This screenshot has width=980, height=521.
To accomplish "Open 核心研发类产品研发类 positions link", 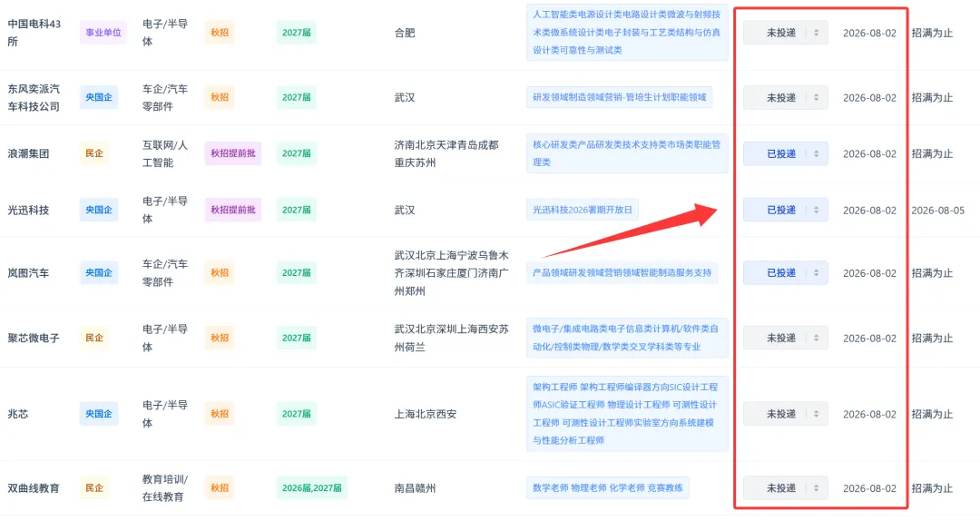I will click(x=627, y=153).
